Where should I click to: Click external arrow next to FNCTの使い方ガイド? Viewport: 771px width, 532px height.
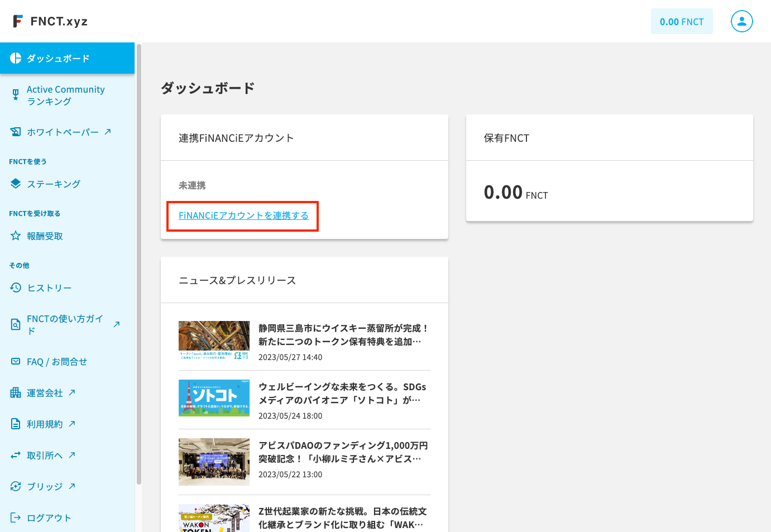[x=117, y=324]
